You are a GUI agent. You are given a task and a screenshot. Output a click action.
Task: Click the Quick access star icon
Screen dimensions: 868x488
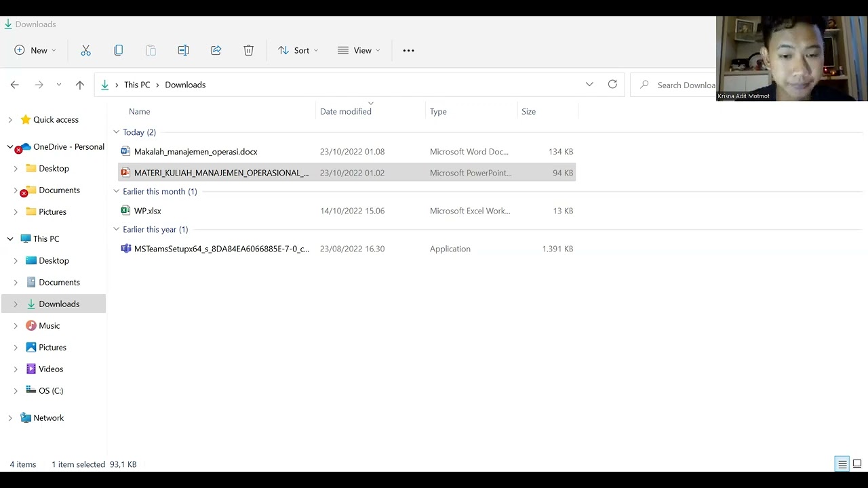point(26,119)
